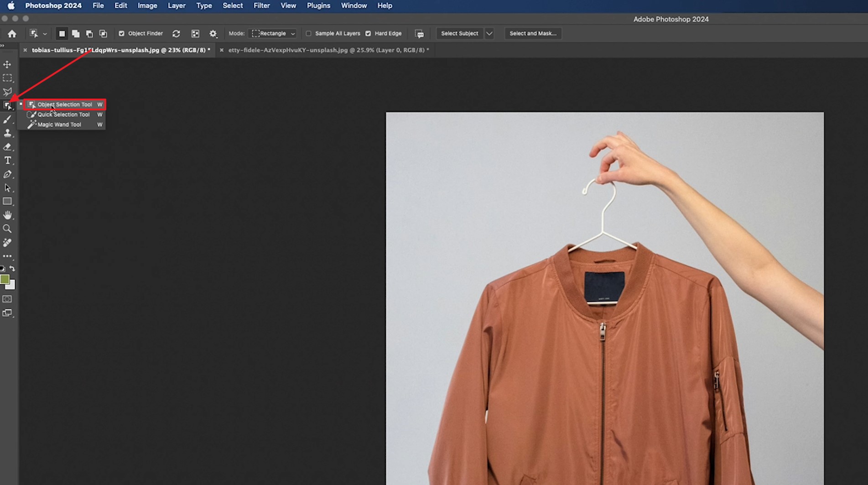868x485 pixels.
Task: Select the Clone Stamp tool
Action: [x=7, y=133]
